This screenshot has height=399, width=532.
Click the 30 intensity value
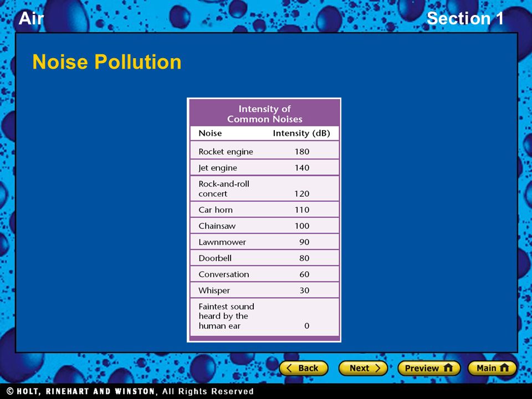(304, 290)
